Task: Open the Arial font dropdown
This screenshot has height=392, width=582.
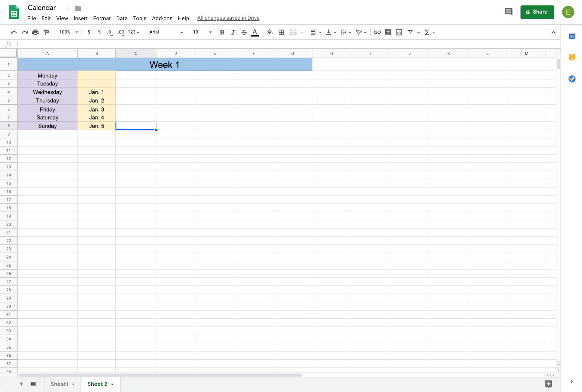Action: coord(166,32)
